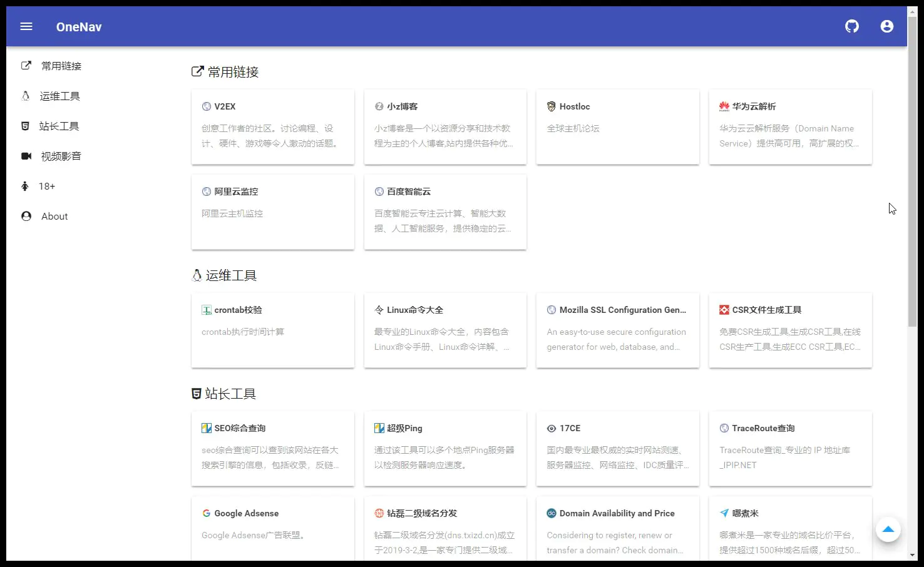Open the 超级Ping tool

tap(445, 449)
